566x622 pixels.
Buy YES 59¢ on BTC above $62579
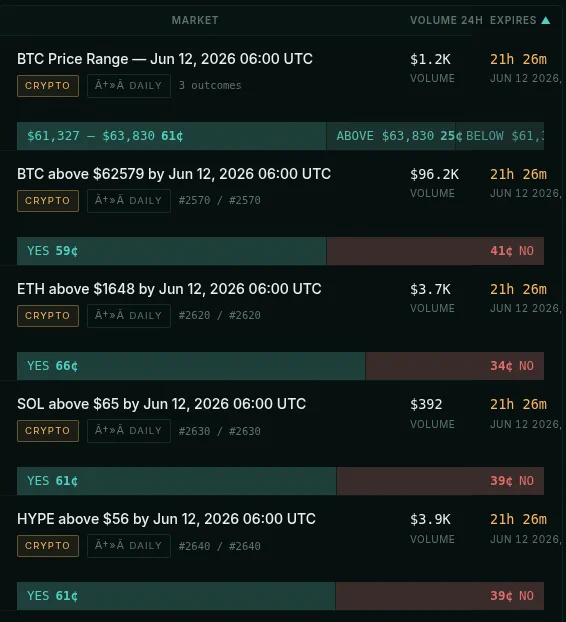tap(171, 251)
